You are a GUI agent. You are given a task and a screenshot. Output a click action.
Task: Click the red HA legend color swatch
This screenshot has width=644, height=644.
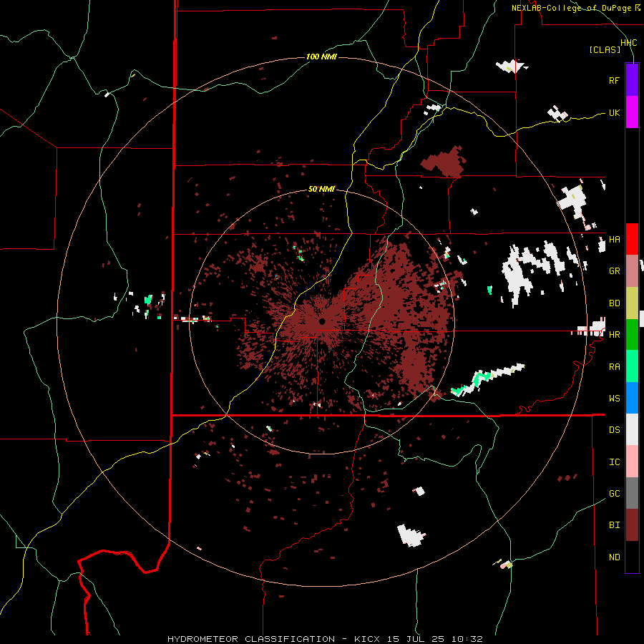[632, 239]
